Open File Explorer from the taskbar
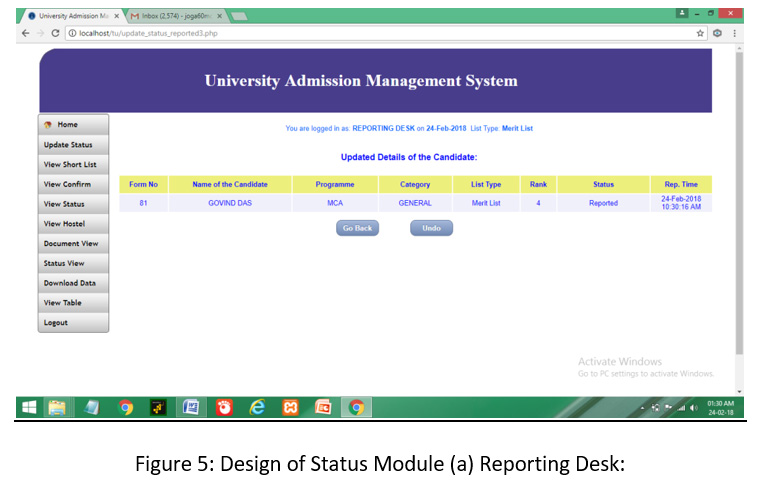 pyautogui.click(x=57, y=407)
